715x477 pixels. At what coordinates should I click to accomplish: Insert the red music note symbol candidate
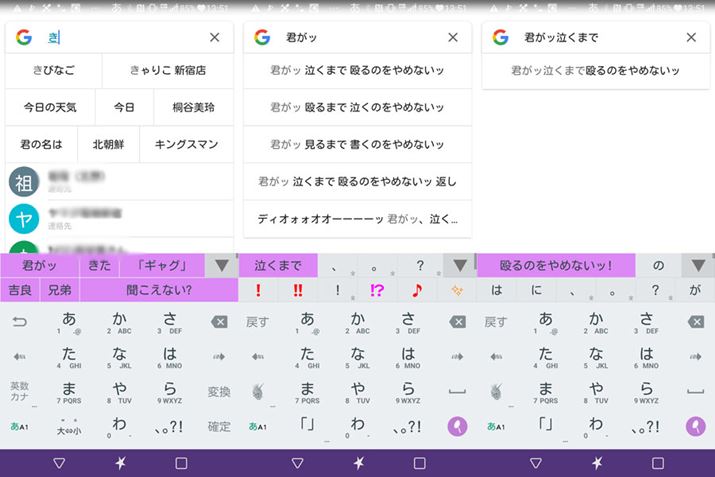click(x=418, y=290)
